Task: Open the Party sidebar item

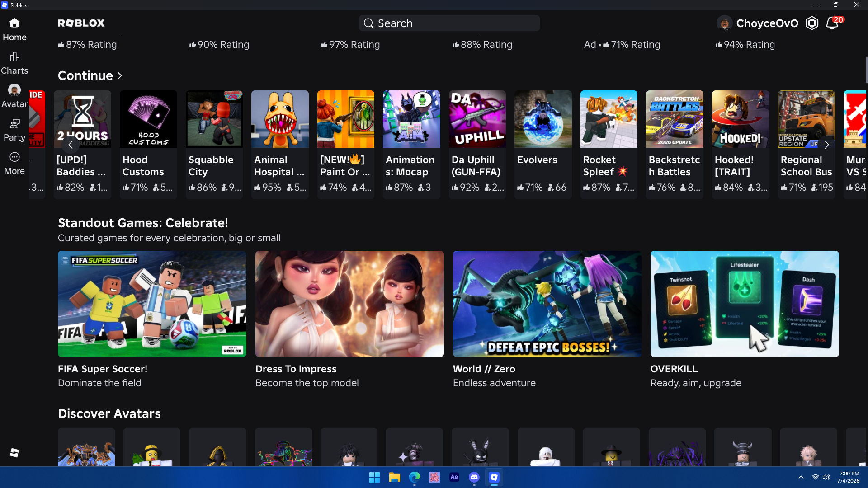Action: click(x=14, y=130)
